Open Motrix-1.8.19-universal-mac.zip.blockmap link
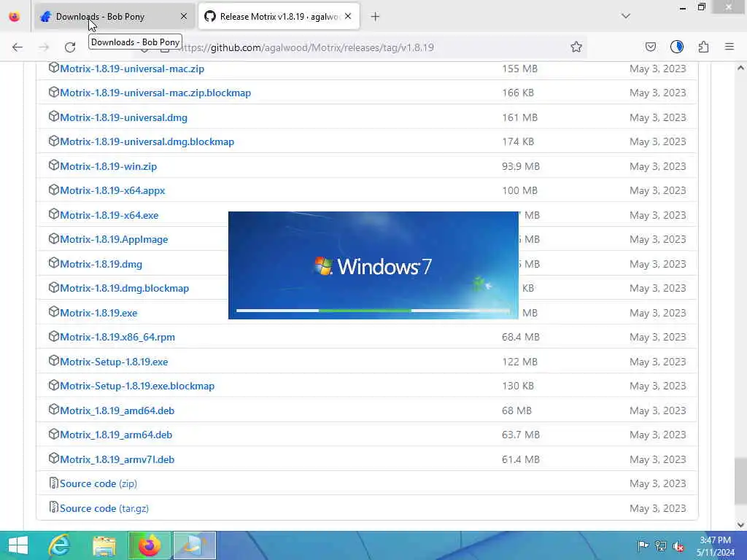The image size is (747, 560). point(155,93)
